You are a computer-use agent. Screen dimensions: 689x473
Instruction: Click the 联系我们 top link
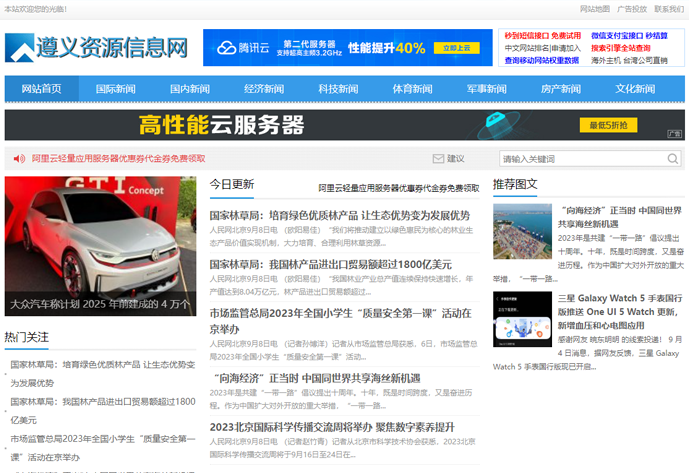[669, 8]
